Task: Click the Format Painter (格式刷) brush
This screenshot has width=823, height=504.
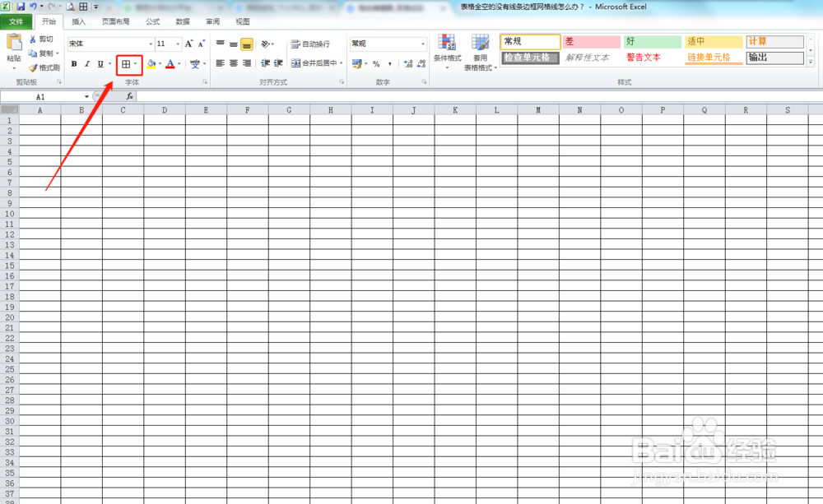Action: point(44,67)
